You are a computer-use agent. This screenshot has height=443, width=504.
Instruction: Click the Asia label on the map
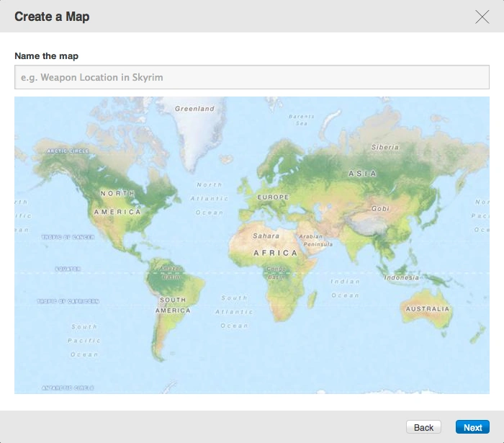(362, 174)
